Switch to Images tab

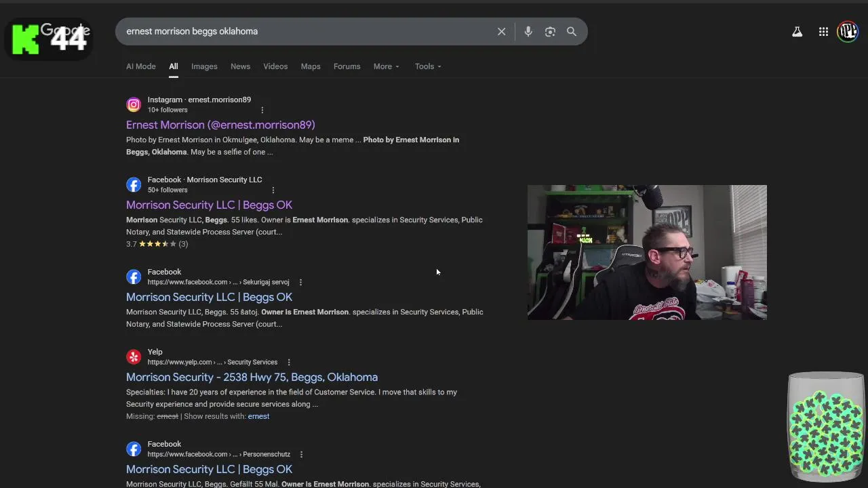point(204,66)
